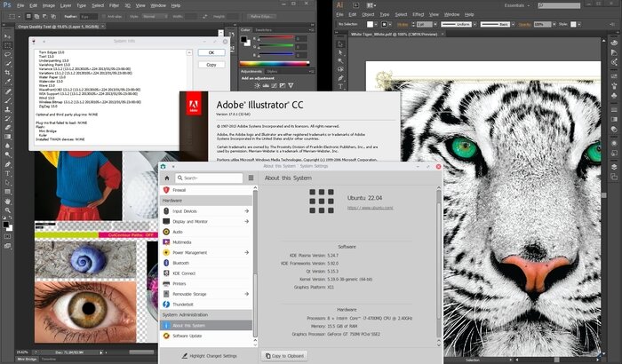Open Photoshop's Filter menu

click(x=114, y=5)
